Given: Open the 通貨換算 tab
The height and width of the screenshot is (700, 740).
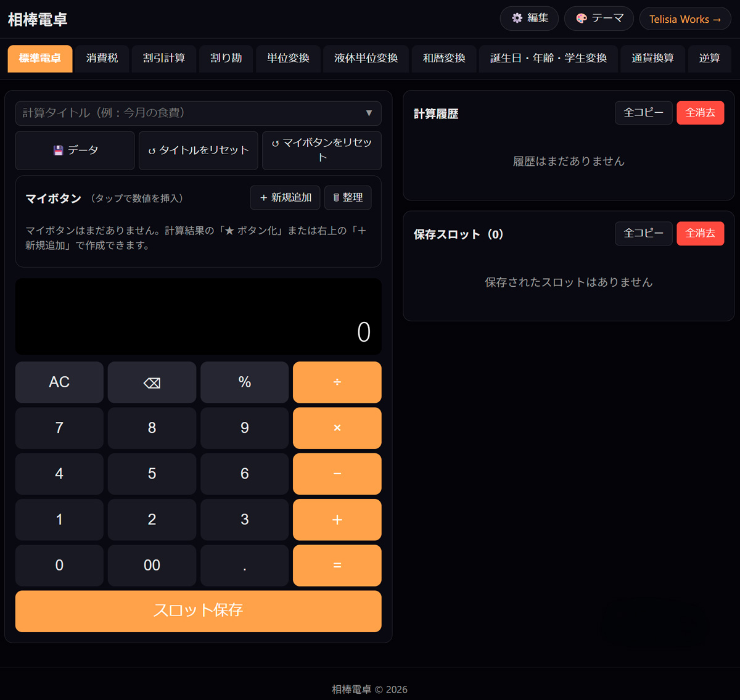Looking at the screenshot, I should click(652, 59).
